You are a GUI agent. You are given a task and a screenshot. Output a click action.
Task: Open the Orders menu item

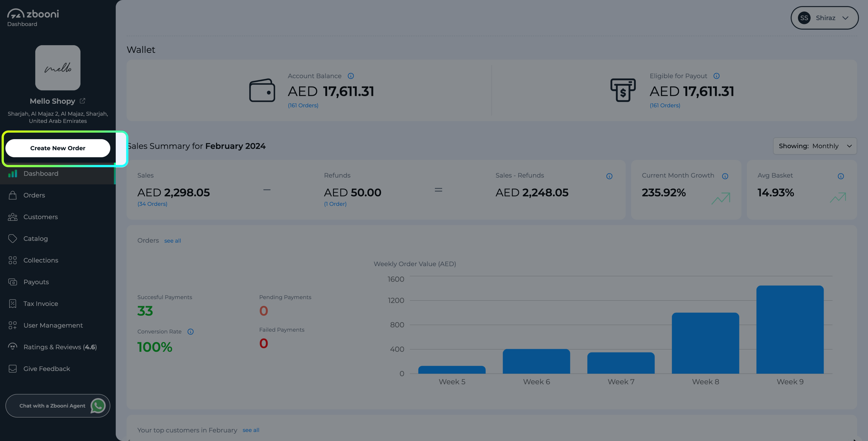pos(34,195)
